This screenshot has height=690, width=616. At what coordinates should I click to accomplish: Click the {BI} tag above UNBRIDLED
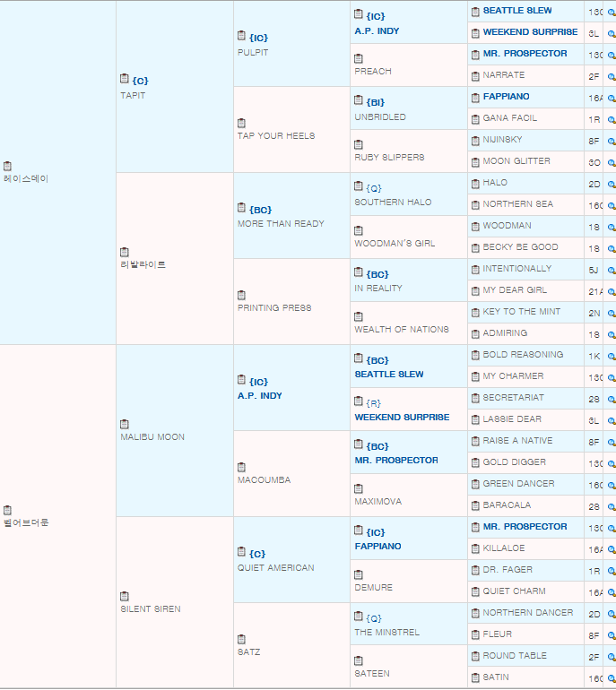(375, 102)
